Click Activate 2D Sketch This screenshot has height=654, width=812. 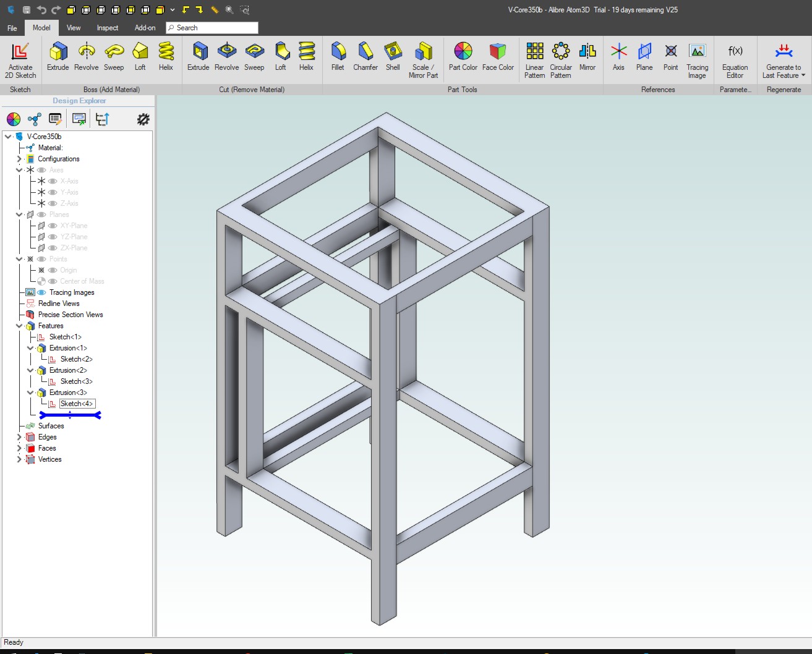coord(20,57)
